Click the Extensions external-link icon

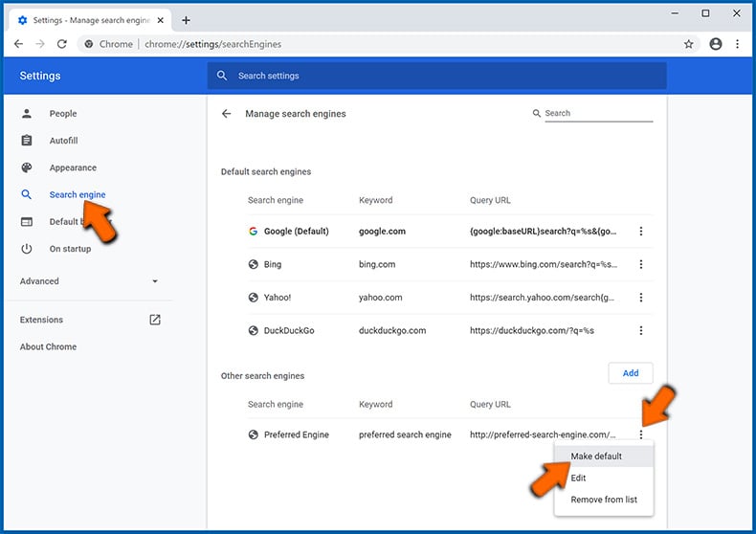[155, 320]
